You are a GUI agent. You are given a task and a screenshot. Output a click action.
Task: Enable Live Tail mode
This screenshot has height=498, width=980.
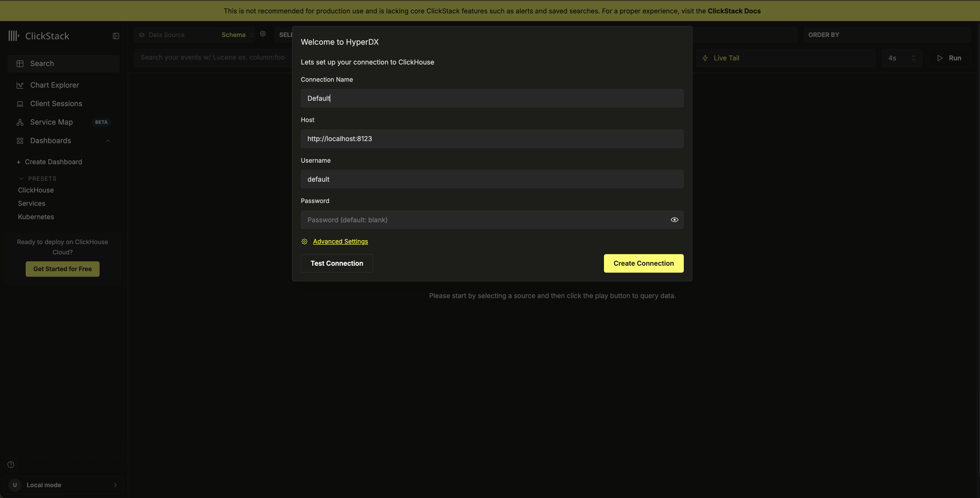726,58
